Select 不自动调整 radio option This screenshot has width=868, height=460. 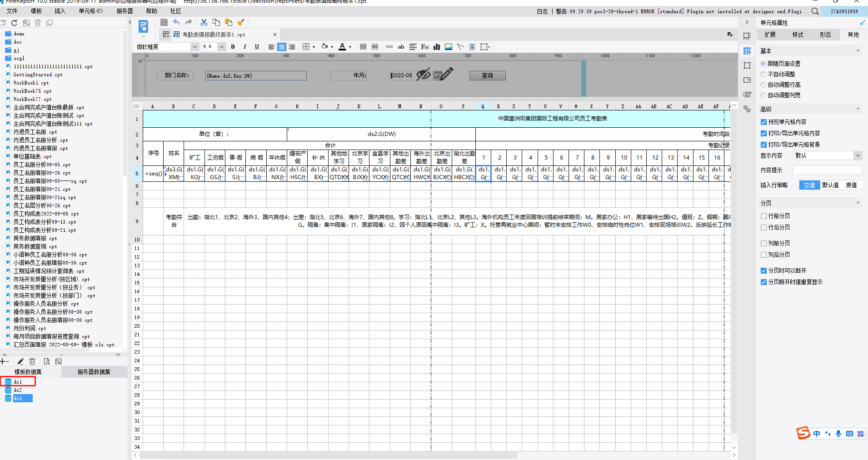click(763, 74)
